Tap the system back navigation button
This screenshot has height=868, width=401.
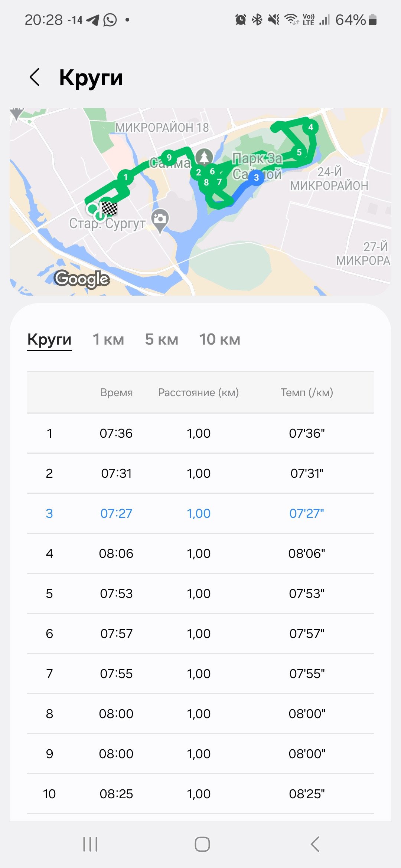[x=315, y=844]
